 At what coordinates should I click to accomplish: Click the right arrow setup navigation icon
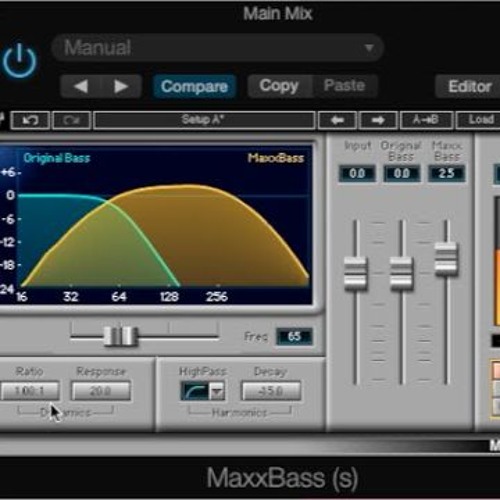tap(378, 120)
